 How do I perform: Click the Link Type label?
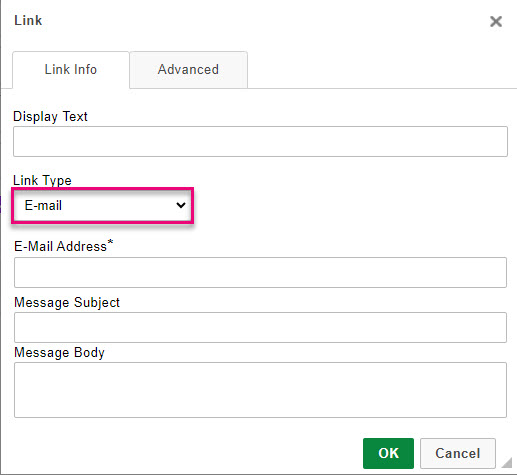[x=42, y=180]
